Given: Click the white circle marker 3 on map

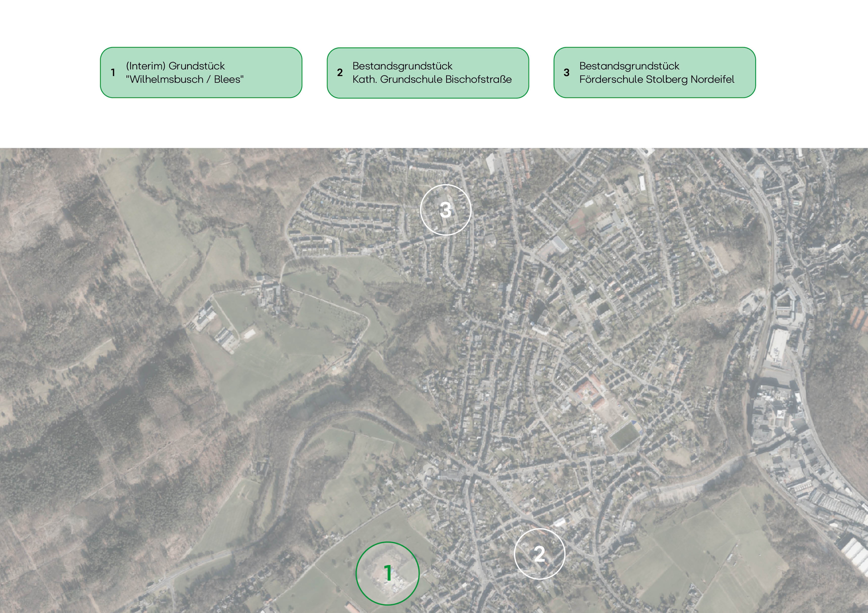Looking at the screenshot, I should coord(446,210).
